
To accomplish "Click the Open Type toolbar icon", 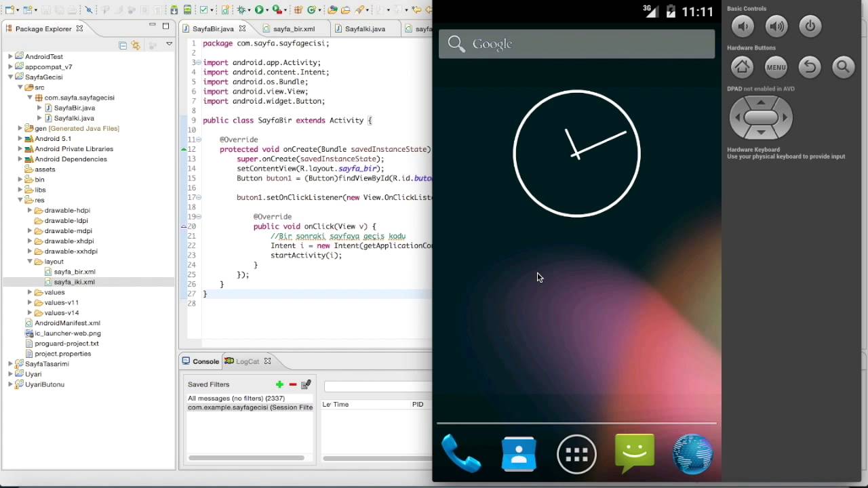I will [332, 10].
